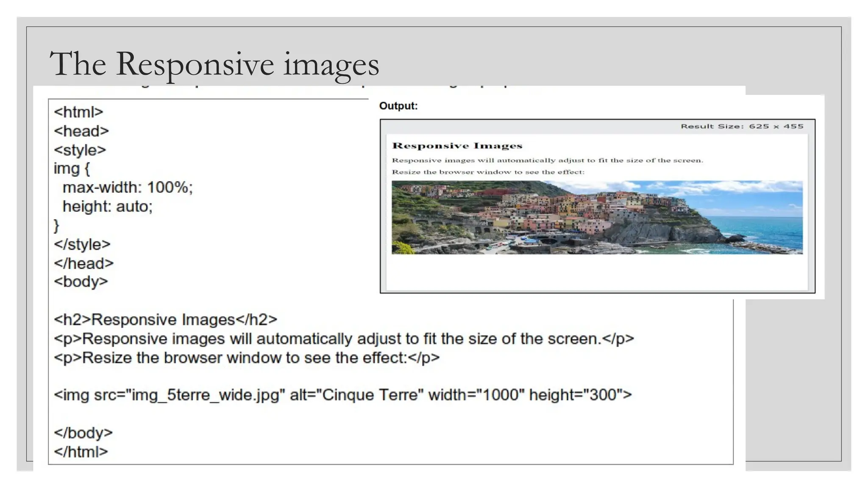
Task: Click the "Output:" label
Action: coord(398,106)
